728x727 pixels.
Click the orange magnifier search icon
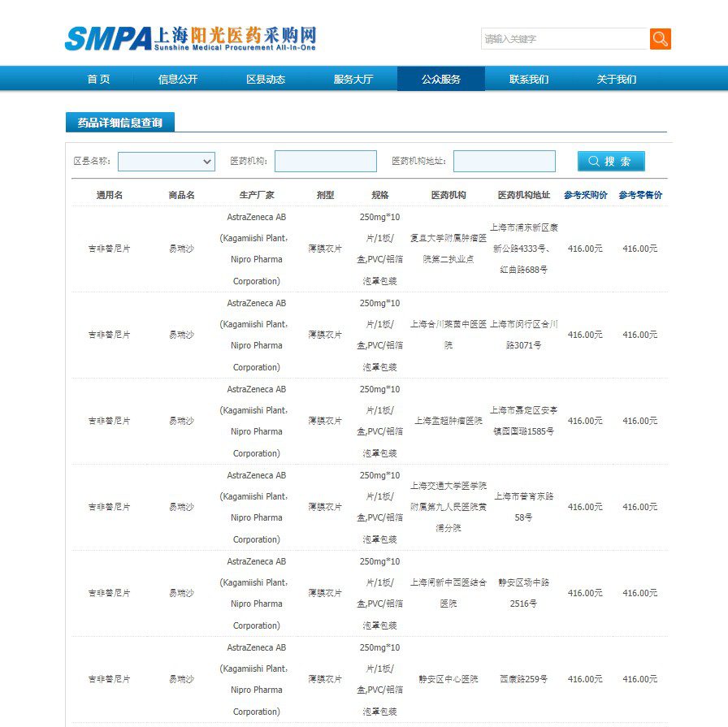coord(660,39)
